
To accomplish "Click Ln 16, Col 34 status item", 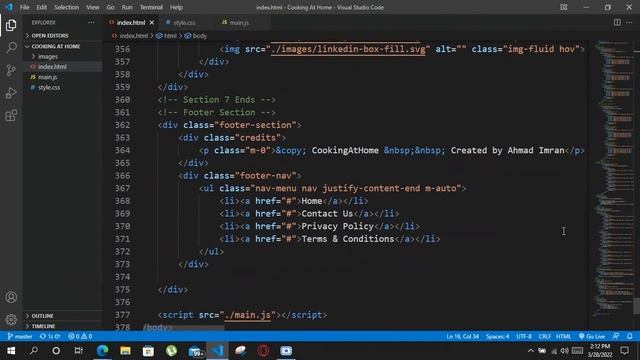I will click(462, 336).
